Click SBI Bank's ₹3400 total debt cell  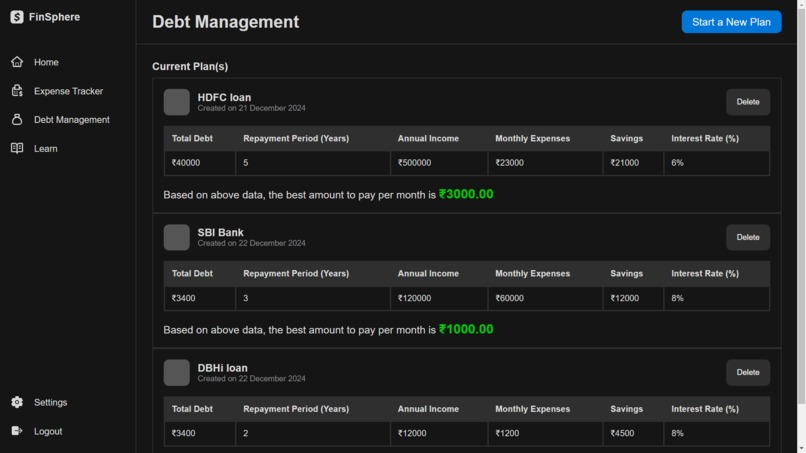point(199,298)
